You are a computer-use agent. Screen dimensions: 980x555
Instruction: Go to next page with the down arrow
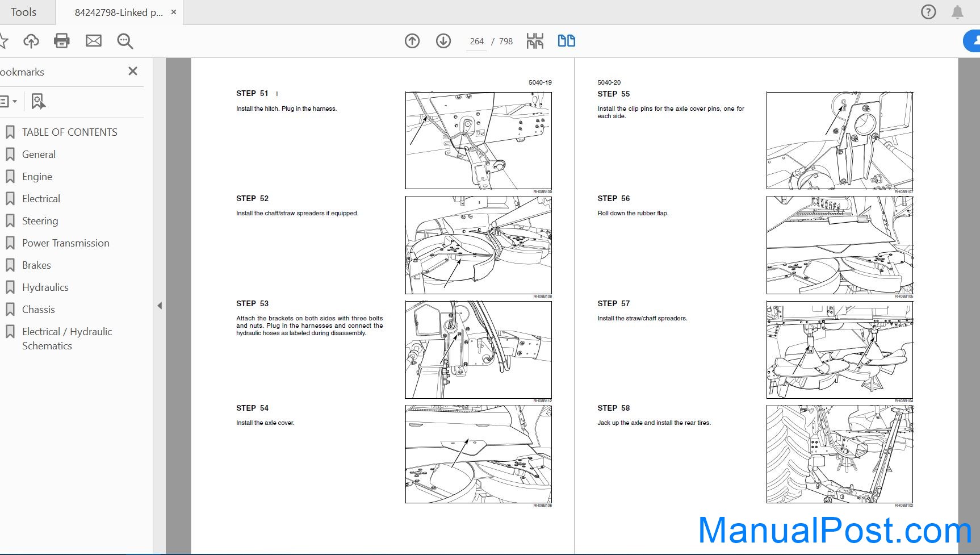(x=443, y=41)
